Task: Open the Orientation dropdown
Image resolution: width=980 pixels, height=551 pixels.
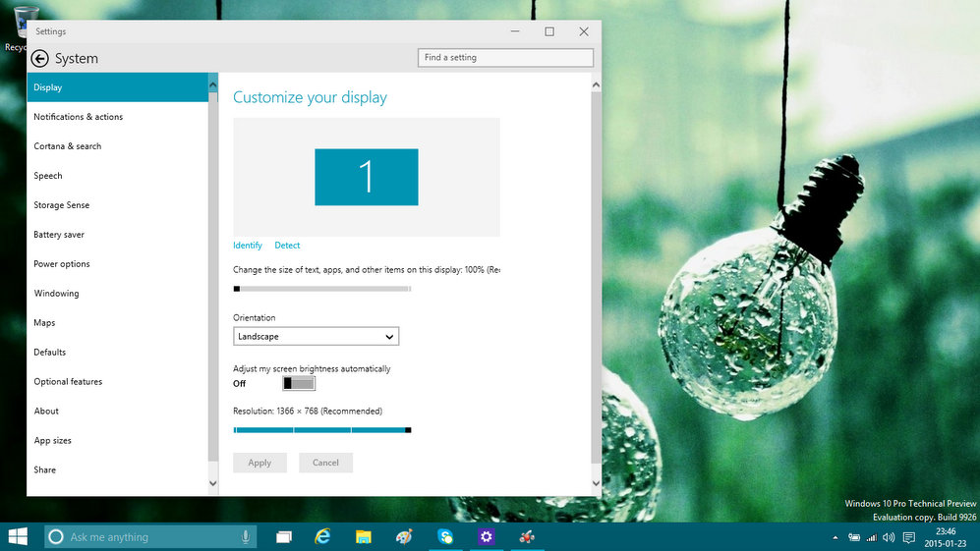Action: pyautogui.click(x=316, y=337)
